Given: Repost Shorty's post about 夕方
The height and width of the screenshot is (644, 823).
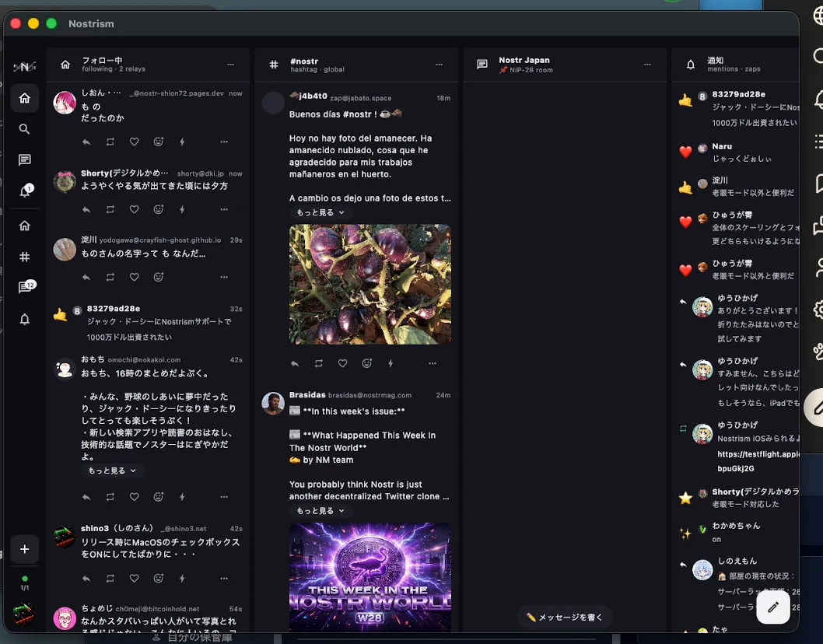Looking at the screenshot, I should pos(110,209).
